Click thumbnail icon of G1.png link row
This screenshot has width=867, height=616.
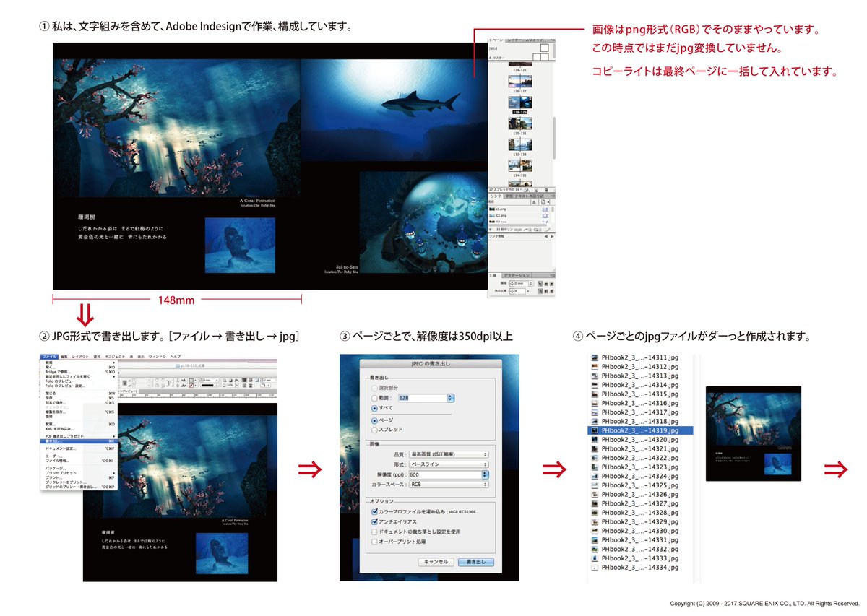[x=492, y=215]
